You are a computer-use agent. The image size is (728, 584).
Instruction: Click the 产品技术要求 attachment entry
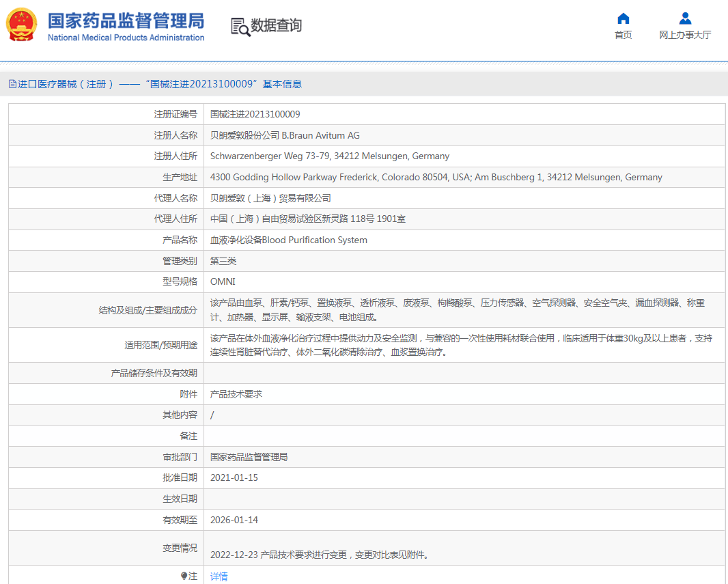[x=236, y=394]
